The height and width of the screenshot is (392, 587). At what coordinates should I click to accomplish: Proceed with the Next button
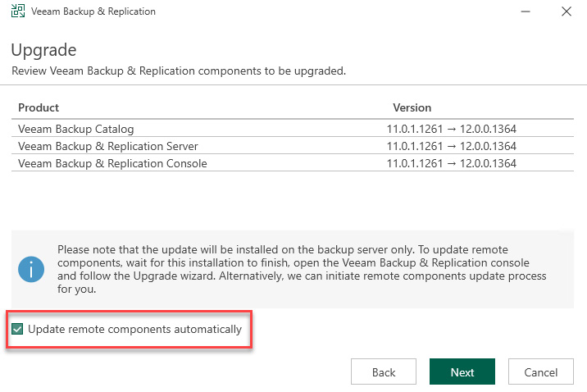tap(462, 371)
